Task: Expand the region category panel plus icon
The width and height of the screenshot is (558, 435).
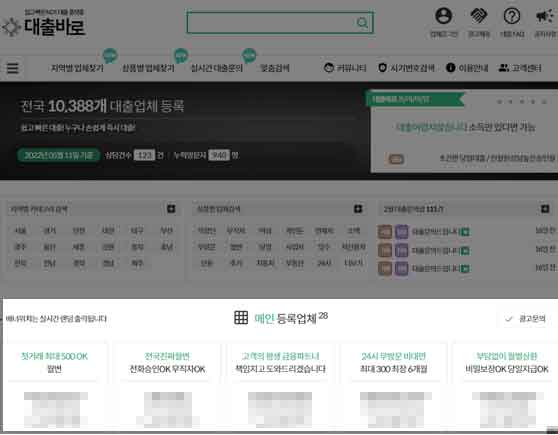Action: [171, 209]
